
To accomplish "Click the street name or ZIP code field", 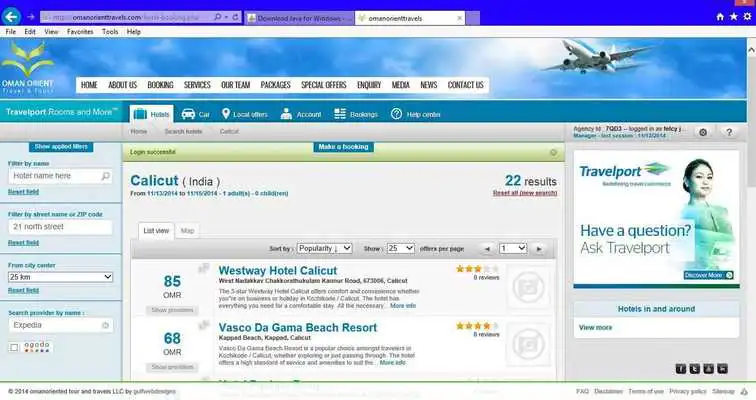I will (x=60, y=227).
